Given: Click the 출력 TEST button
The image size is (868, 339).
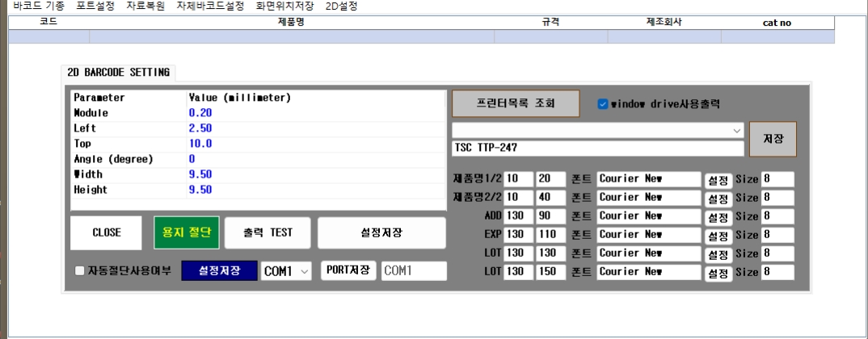Looking at the screenshot, I should click(268, 232).
